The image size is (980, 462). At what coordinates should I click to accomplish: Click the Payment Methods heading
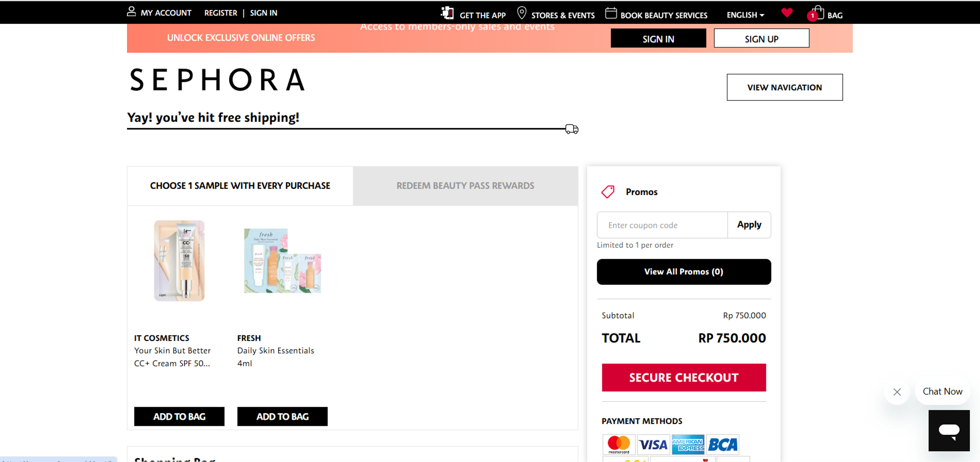[642, 421]
